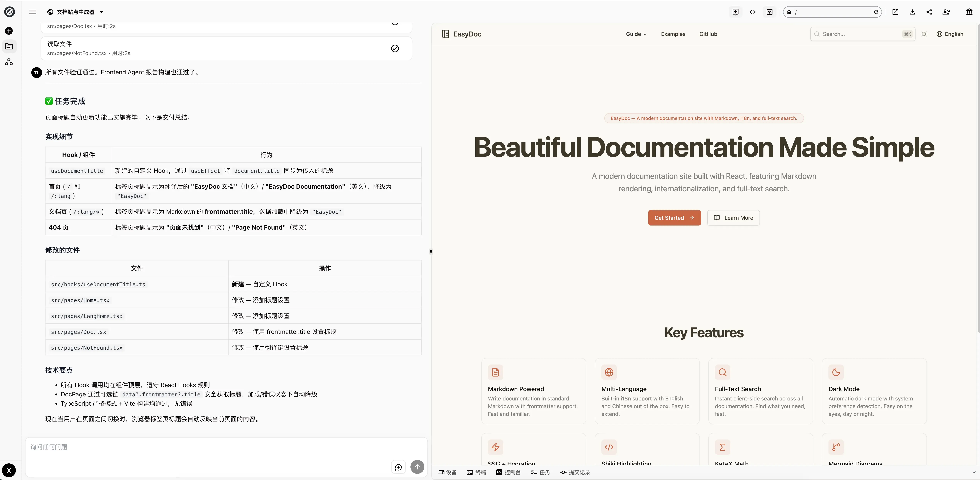
Task: Open the 控制台 tab in the bottom bar
Action: pyautogui.click(x=508, y=472)
